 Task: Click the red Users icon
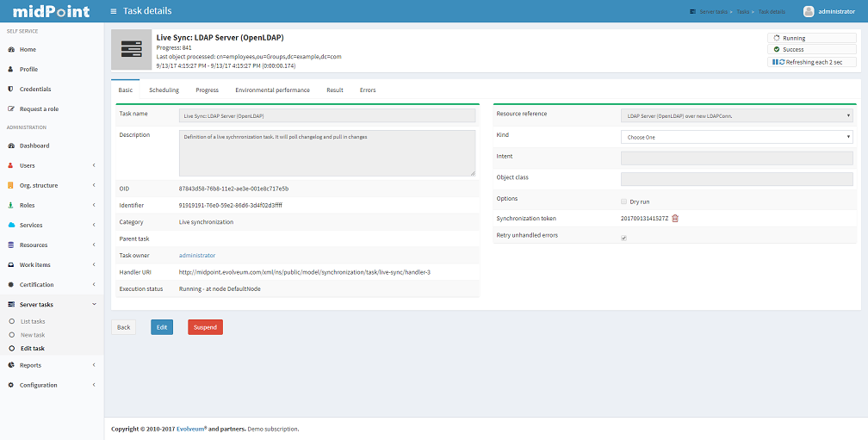[x=10, y=165]
